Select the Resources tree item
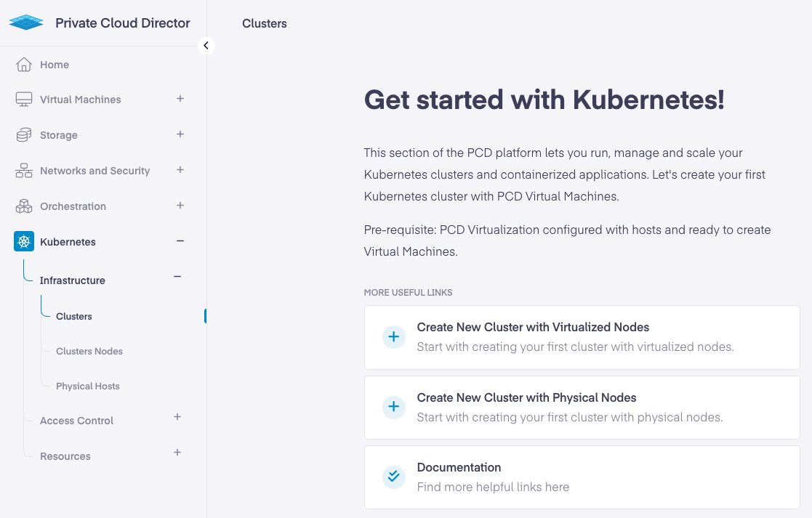The width and height of the screenshot is (812, 518). [x=65, y=456]
